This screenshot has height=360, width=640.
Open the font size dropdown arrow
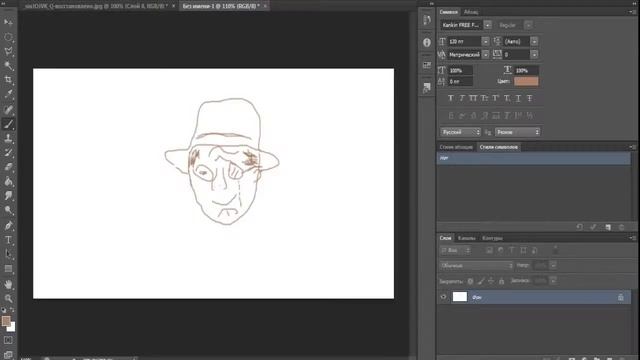click(x=485, y=41)
